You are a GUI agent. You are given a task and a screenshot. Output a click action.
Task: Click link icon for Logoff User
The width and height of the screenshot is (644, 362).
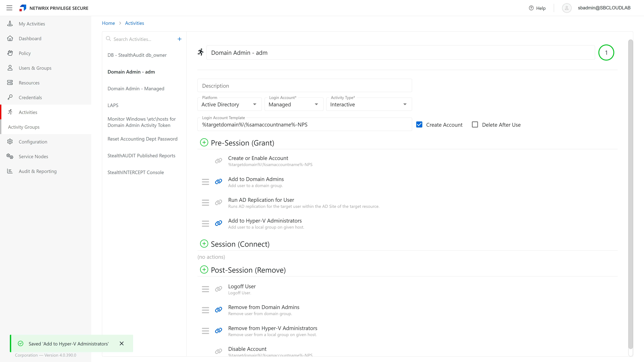218,289
